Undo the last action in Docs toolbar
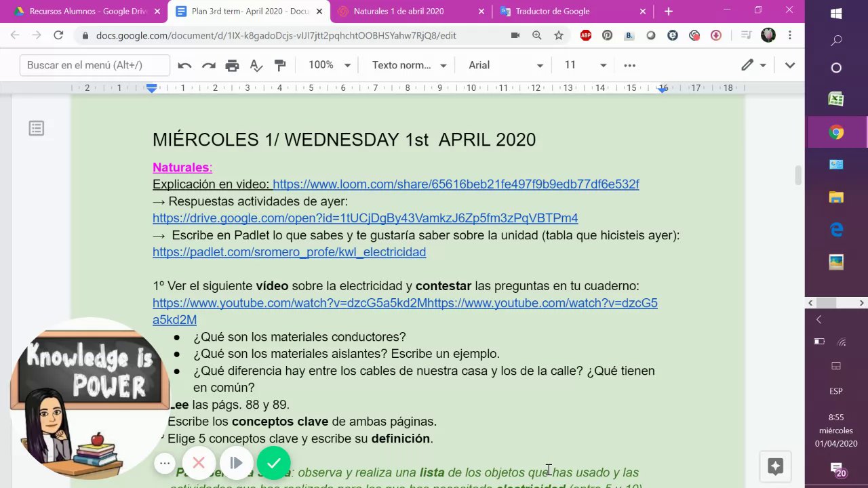 click(x=184, y=65)
